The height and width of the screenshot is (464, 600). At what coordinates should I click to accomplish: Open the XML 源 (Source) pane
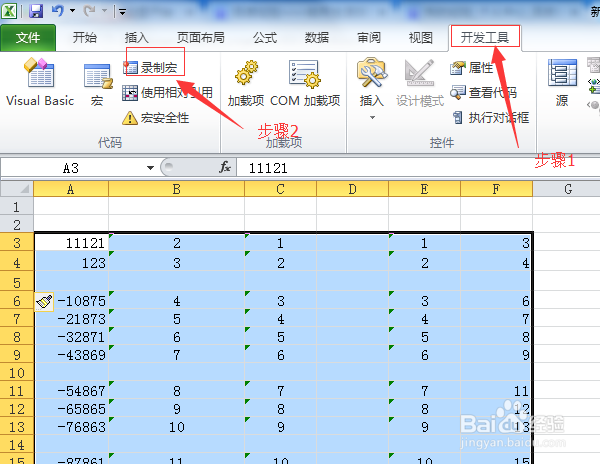[x=562, y=83]
